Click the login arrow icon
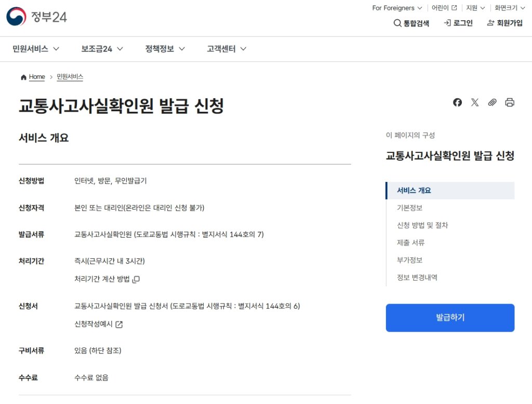The height and width of the screenshot is (404, 532). pos(447,23)
